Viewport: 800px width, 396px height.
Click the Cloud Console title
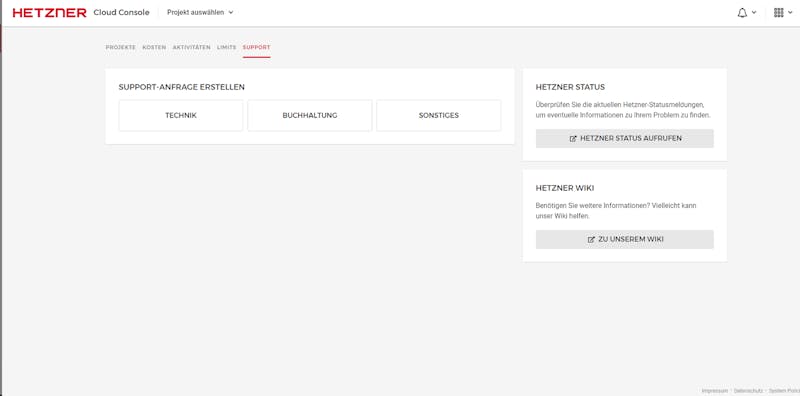click(x=121, y=13)
